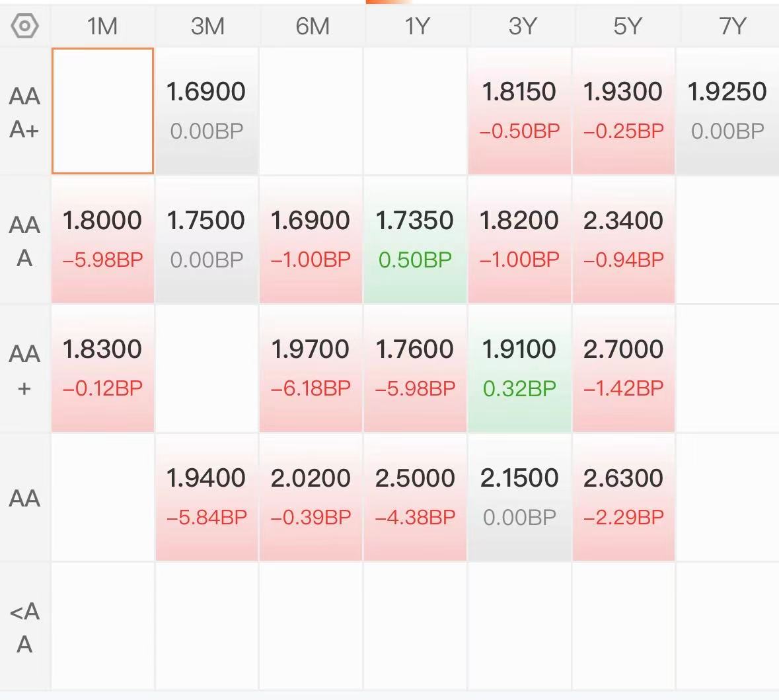Click the empty orange-outlined AAA+ 1M cell

pos(103,111)
